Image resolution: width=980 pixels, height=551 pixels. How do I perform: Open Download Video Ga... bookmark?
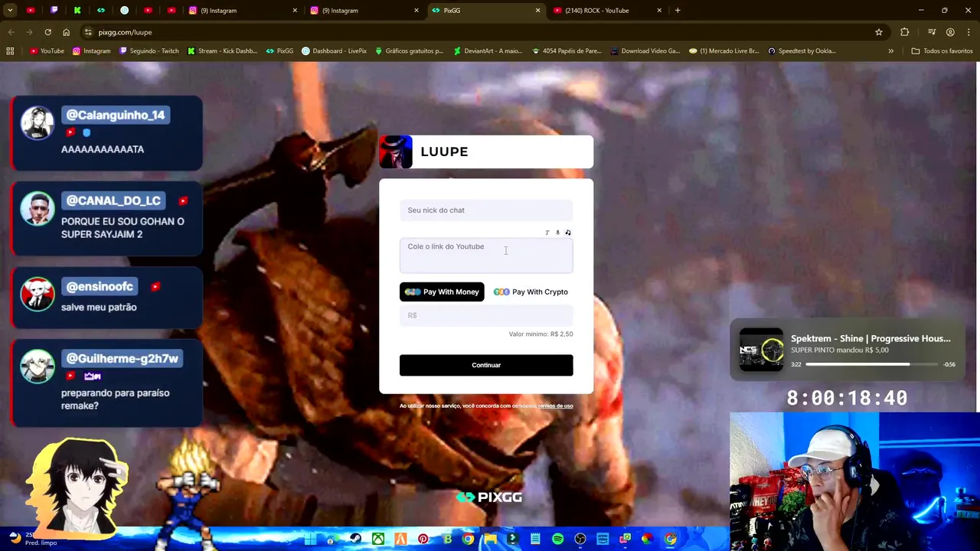(645, 51)
